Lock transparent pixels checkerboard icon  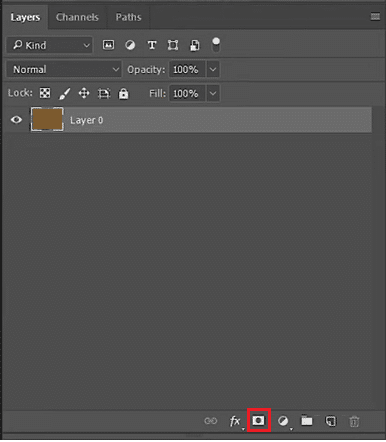coord(45,93)
